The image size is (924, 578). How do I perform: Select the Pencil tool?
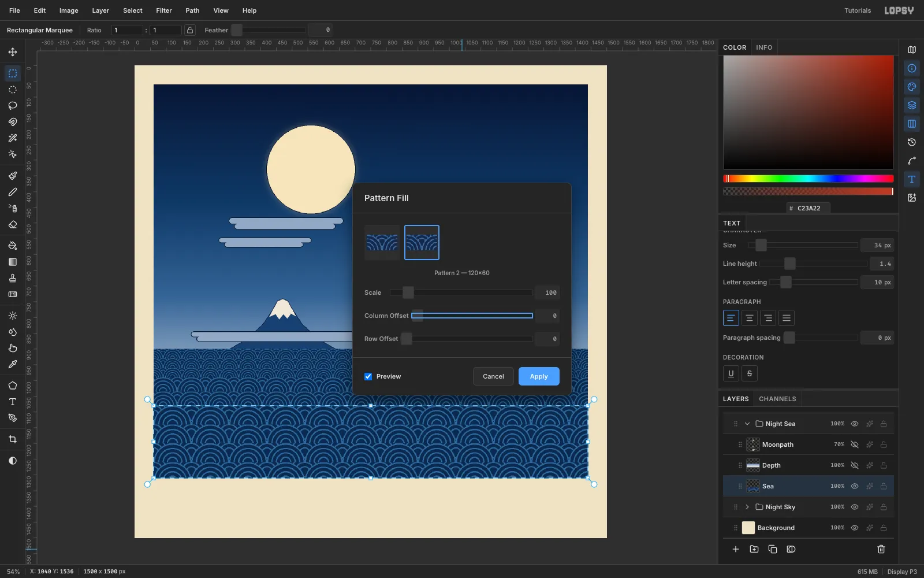13,192
